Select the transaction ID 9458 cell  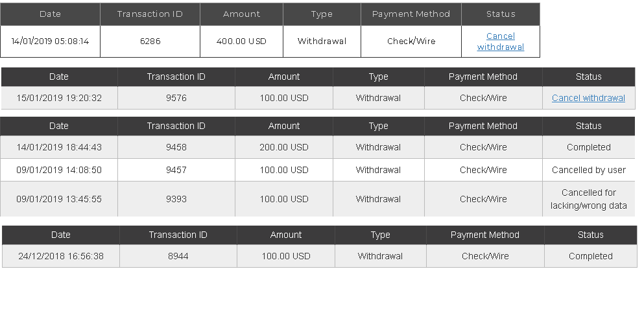176,147
